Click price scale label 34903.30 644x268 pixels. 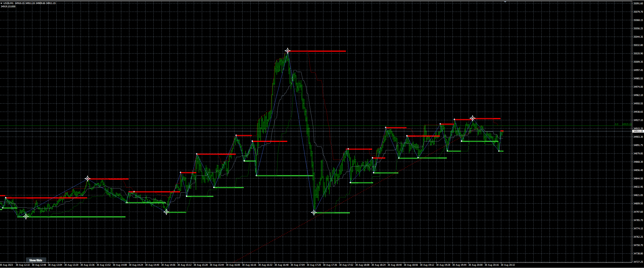pos(638,137)
